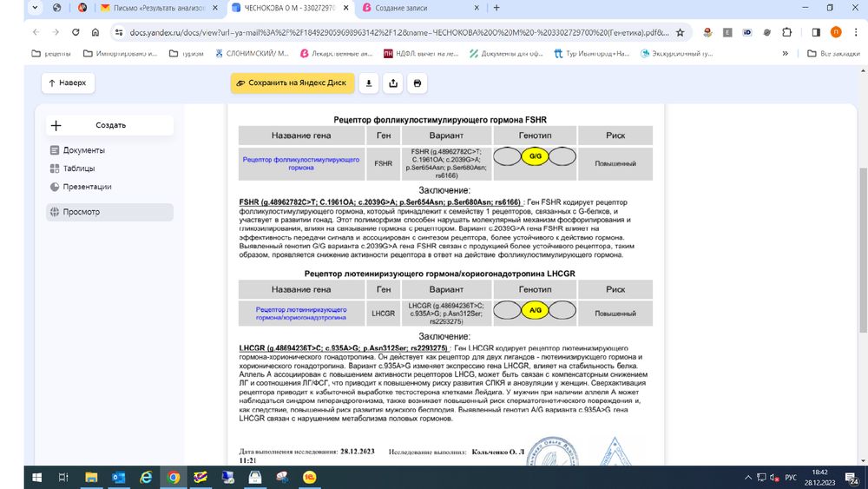Open the volume control in system tray
Viewport: 868px width, 489px height.
pyautogui.click(x=774, y=478)
